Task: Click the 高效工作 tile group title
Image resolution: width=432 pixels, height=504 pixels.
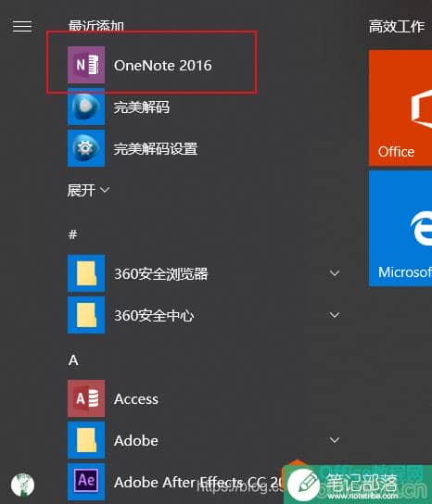Action: click(x=396, y=26)
